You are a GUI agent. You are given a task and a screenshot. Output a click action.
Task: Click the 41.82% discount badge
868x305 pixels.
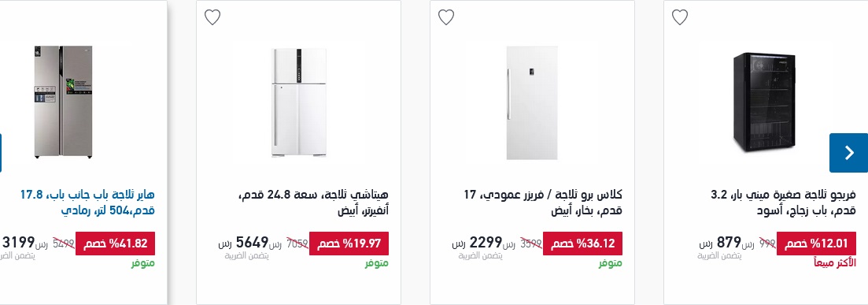click(115, 244)
